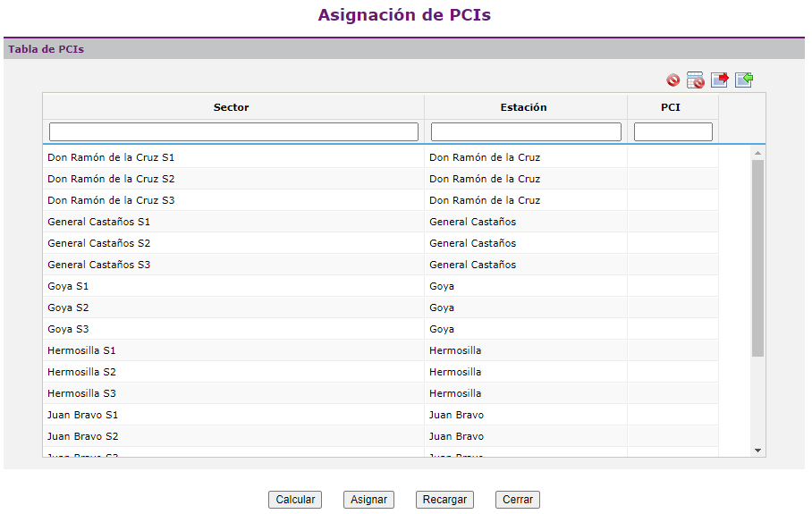The height and width of the screenshot is (514, 812).
Task: Select the 'Hermosilla S2' sector cell
Action: coord(233,372)
